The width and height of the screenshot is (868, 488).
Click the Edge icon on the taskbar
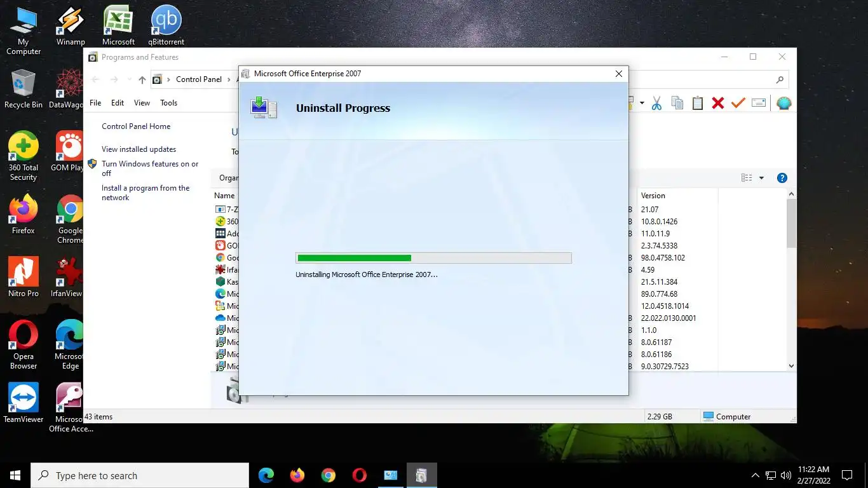266,475
